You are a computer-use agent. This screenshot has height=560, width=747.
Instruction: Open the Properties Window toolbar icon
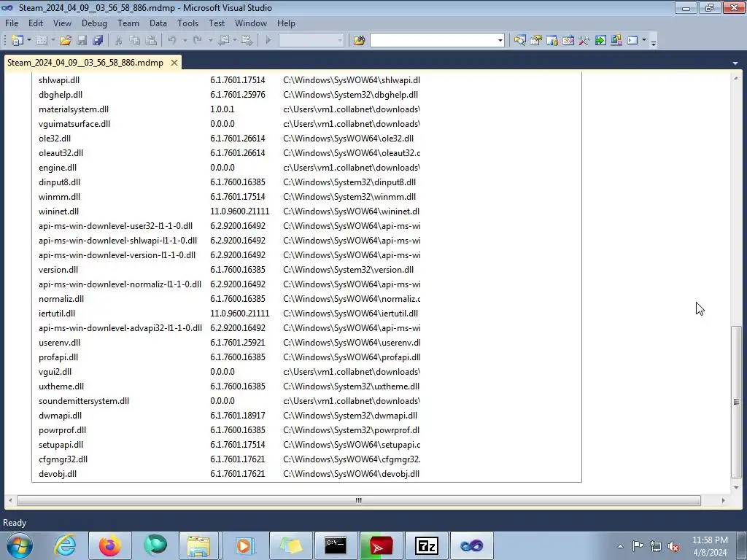click(x=536, y=41)
